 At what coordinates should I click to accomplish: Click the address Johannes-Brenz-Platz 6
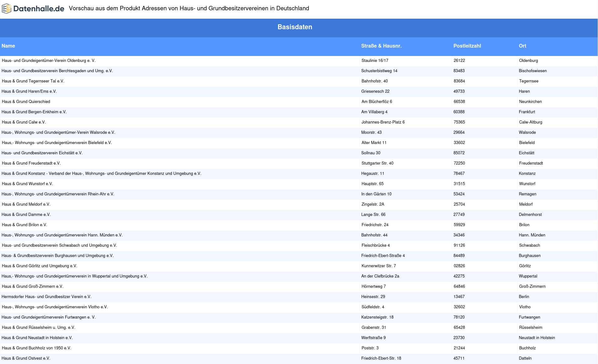pyautogui.click(x=383, y=122)
